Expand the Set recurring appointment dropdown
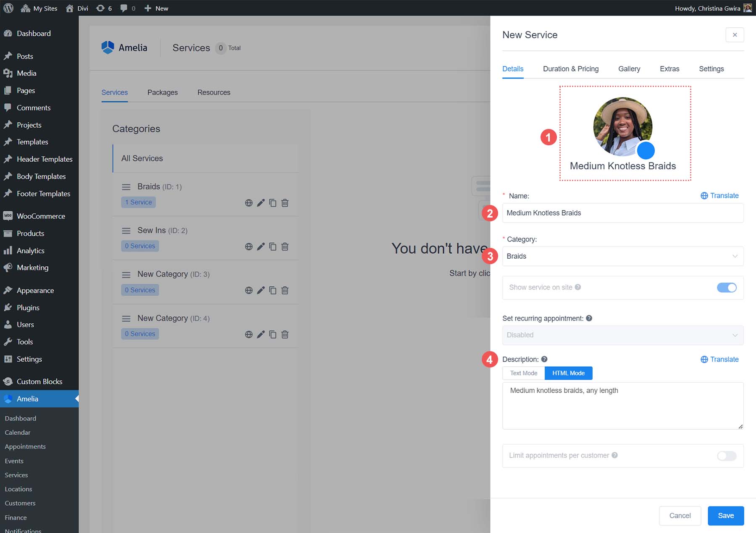The image size is (756, 533). pos(622,335)
